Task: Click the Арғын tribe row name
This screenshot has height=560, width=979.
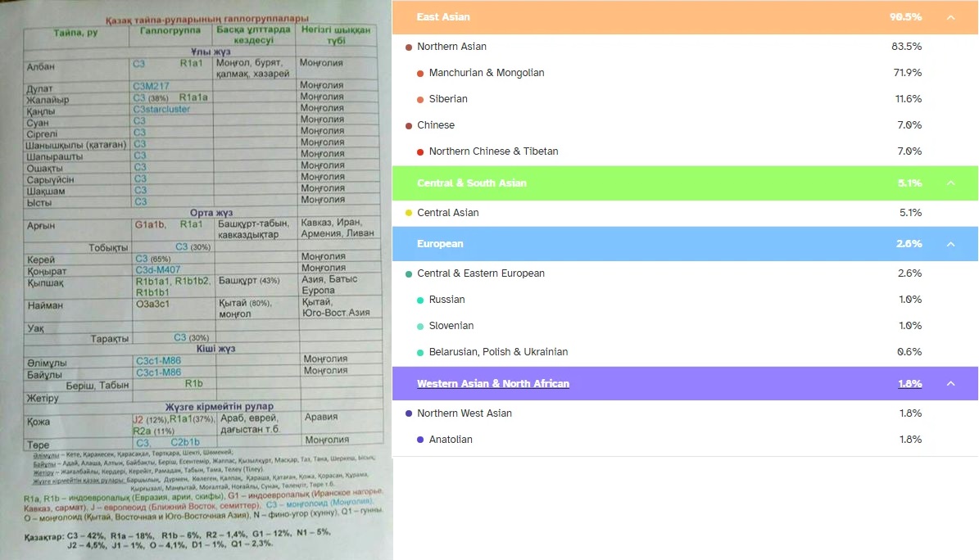Action: (x=41, y=226)
